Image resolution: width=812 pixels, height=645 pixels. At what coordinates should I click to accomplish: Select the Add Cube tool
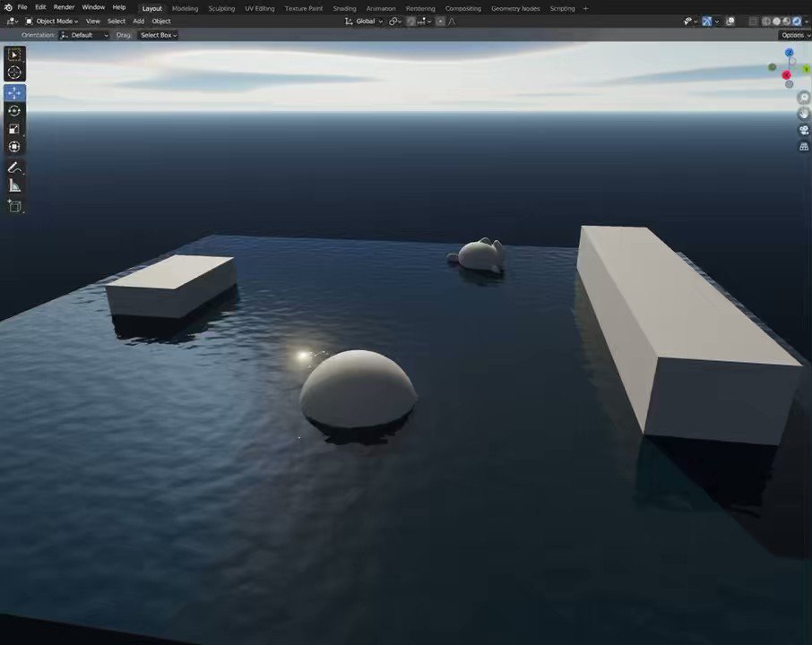(14, 206)
